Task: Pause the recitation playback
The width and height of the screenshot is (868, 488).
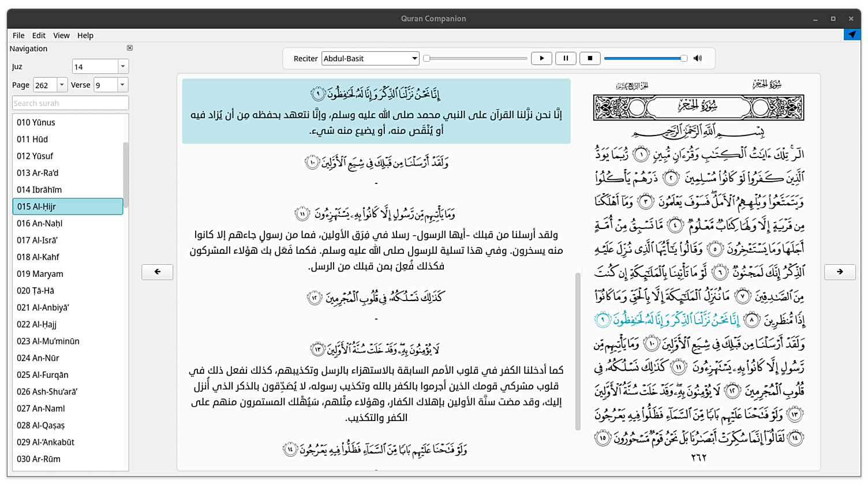Action: (565, 58)
